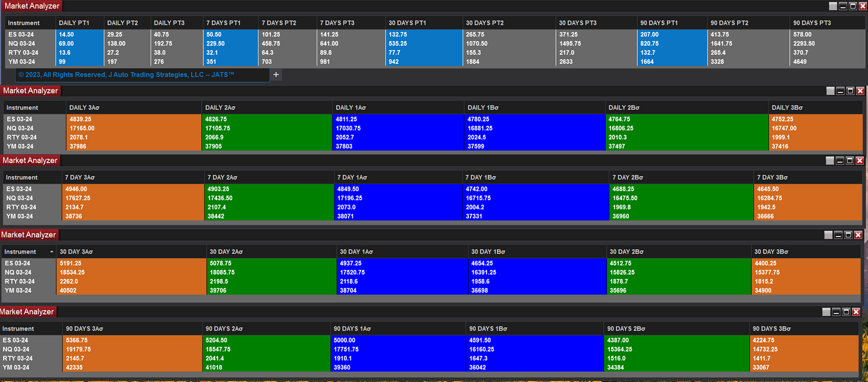Click the 5000.00 cell under 90 DAYS 1Aσ

click(x=398, y=340)
